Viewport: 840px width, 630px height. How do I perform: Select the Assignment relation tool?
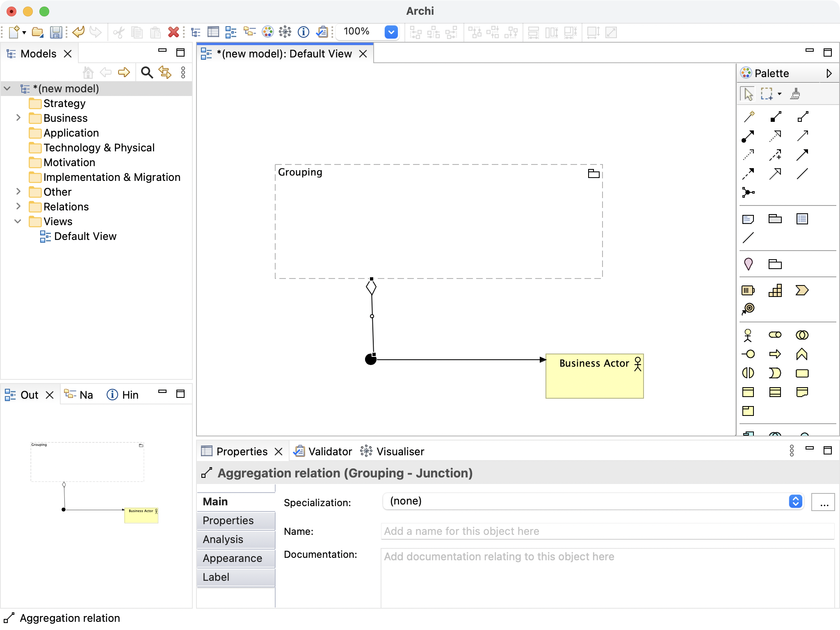(x=748, y=136)
